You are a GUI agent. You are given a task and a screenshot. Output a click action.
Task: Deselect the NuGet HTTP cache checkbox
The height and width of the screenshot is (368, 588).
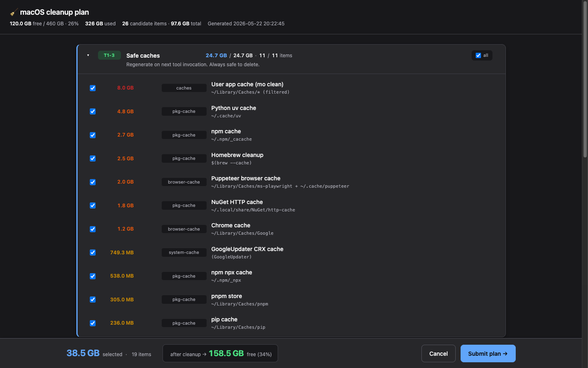tap(93, 206)
